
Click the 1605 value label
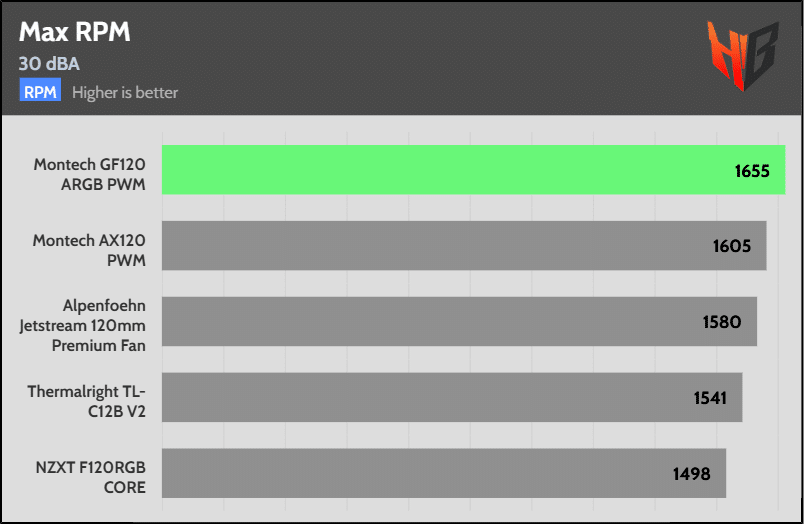(732, 246)
